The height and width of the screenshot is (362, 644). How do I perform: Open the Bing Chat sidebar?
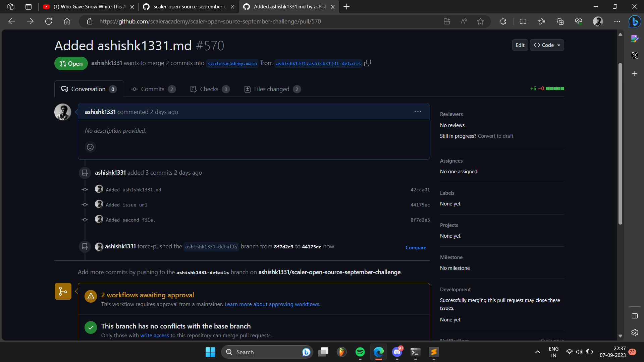click(x=634, y=21)
